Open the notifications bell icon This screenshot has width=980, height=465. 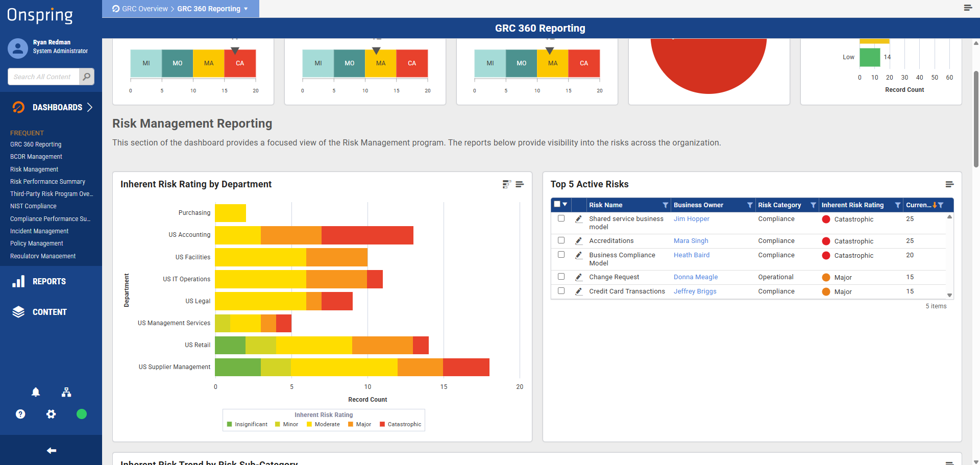click(x=36, y=392)
